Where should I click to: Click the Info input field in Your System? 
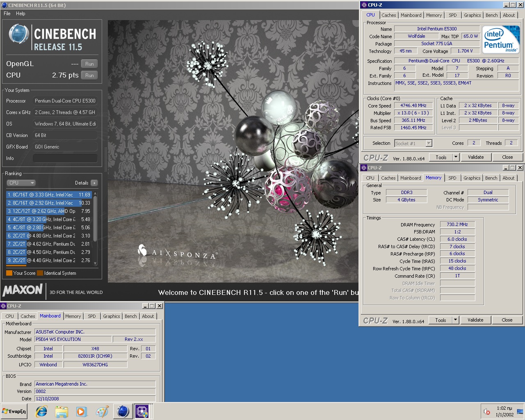click(x=65, y=158)
